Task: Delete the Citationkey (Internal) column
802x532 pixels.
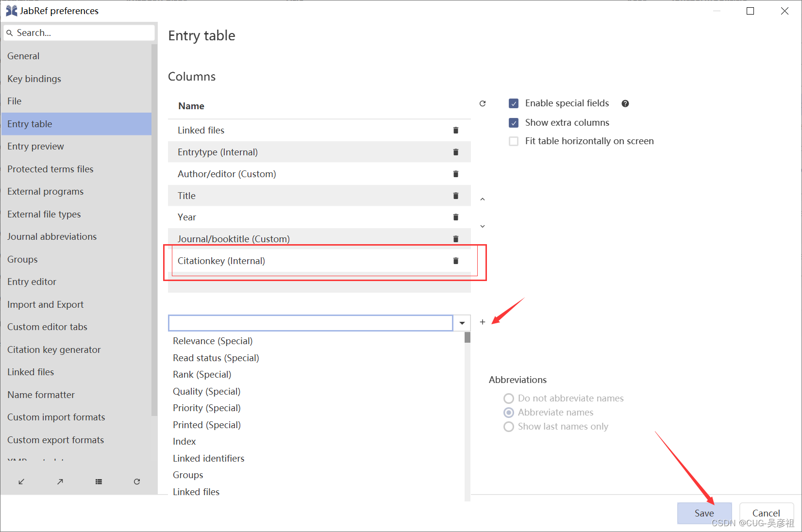Action: click(455, 261)
